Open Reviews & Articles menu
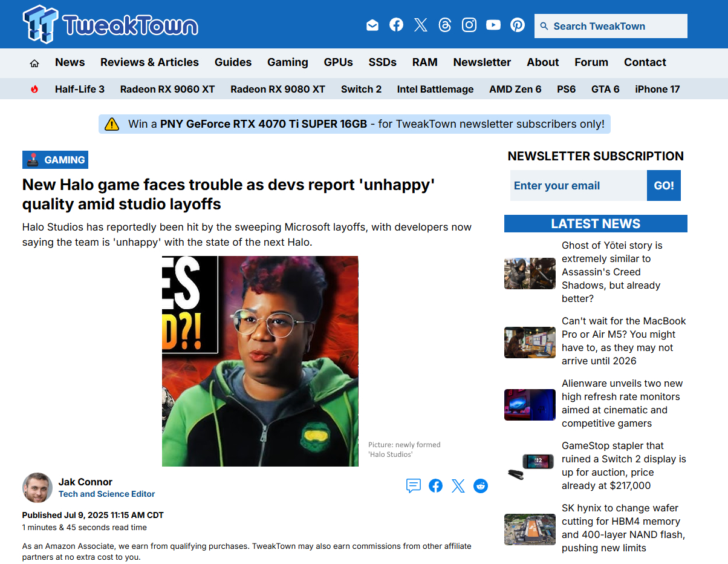The width and height of the screenshot is (728, 564). pyautogui.click(x=149, y=62)
